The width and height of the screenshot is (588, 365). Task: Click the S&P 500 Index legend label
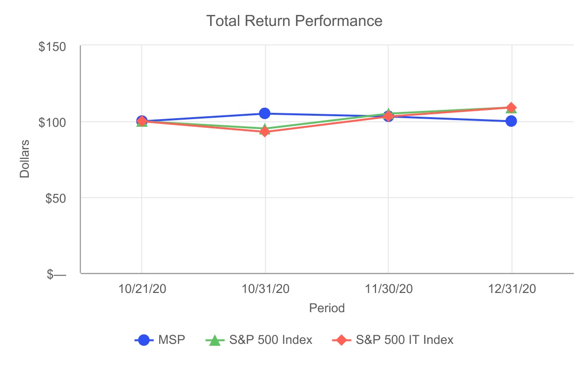coord(270,340)
